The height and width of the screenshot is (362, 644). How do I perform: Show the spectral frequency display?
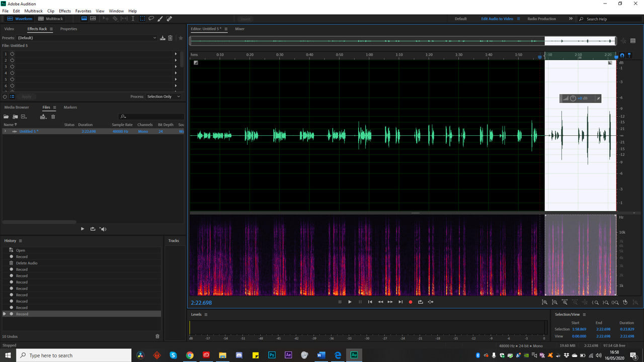tap(84, 19)
